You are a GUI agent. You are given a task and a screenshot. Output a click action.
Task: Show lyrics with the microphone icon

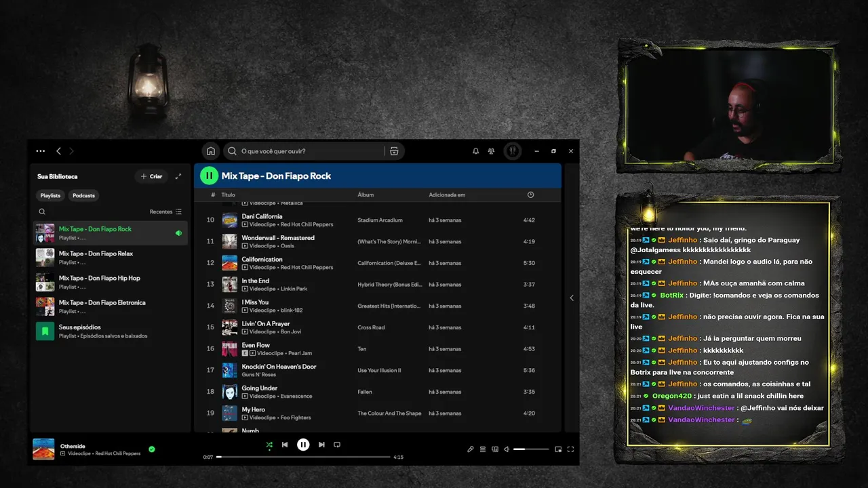(471, 449)
